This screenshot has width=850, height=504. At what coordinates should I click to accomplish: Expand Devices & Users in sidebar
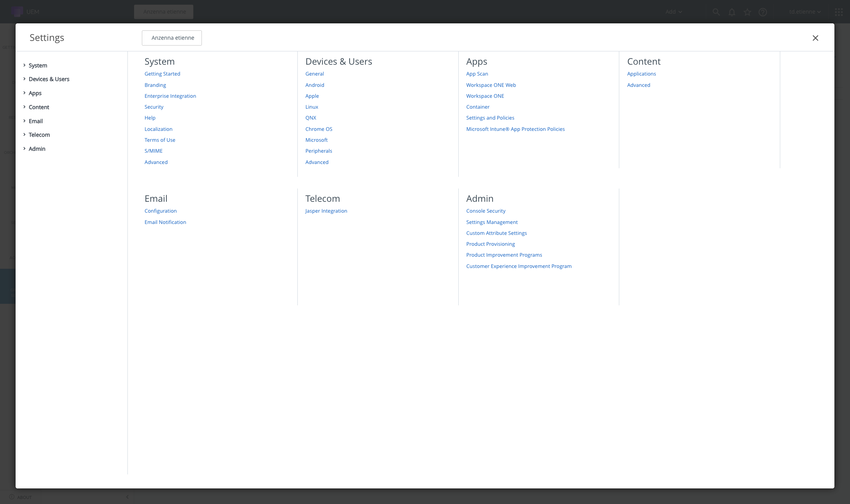24,79
